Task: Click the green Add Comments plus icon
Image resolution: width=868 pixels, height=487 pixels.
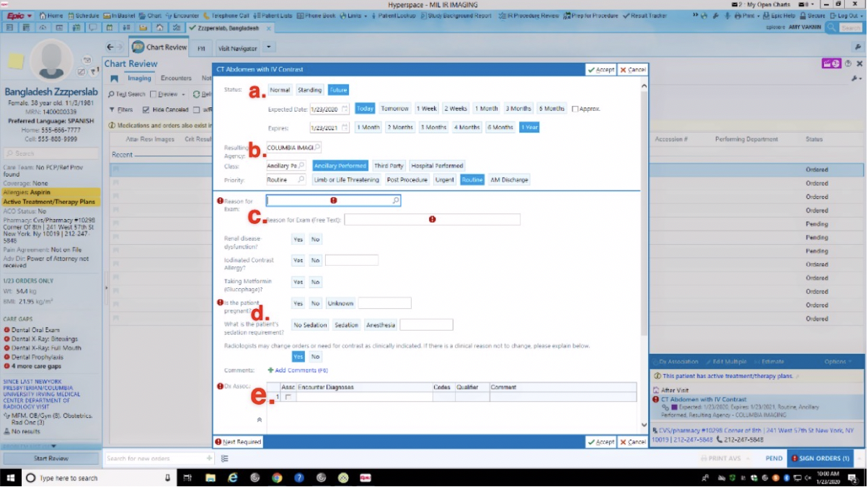Action: (x=270, y=370)
